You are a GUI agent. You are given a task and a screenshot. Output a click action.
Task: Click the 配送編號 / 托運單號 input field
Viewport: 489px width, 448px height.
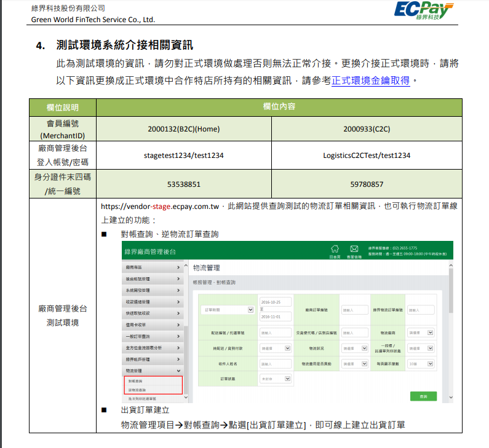(276, 332)
